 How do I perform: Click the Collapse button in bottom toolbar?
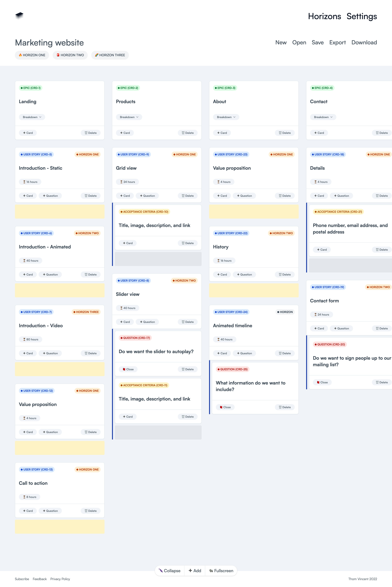170,571
